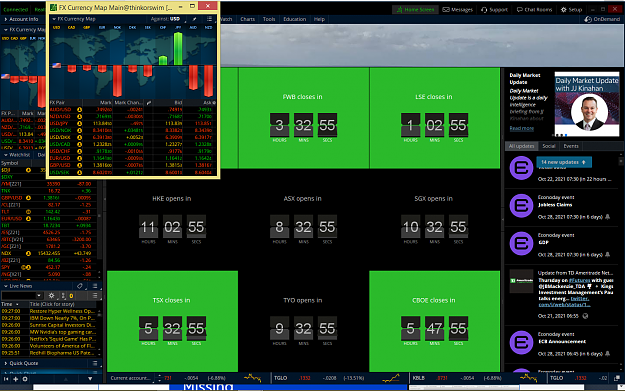Open Netflix's 'Squid Game' news story
The image size is (625, 391).
(62, 339)
